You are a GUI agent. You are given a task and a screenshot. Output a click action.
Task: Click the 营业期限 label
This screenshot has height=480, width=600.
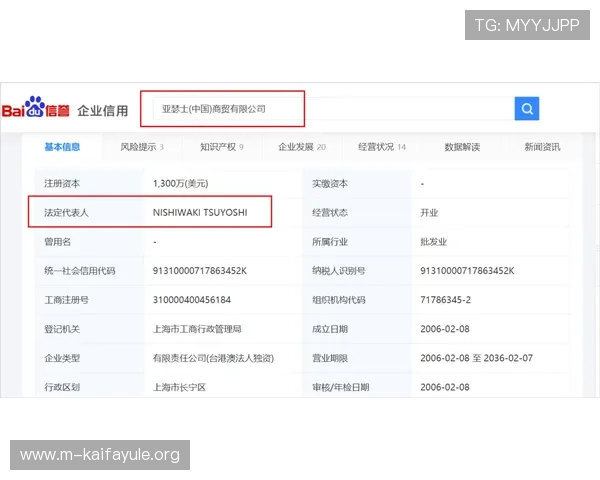[x=330, y=358]
